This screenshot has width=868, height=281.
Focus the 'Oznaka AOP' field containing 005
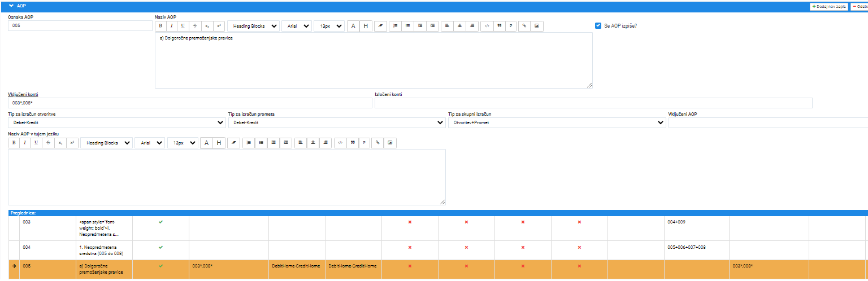pos(80,26)
